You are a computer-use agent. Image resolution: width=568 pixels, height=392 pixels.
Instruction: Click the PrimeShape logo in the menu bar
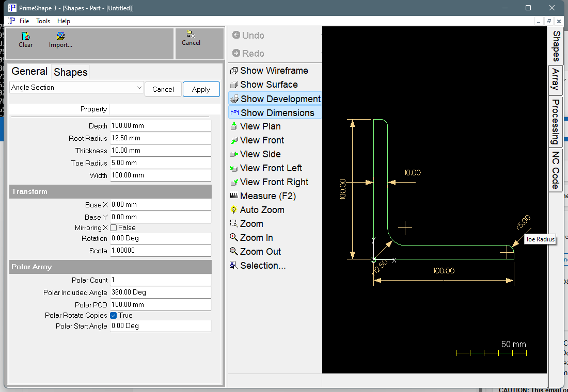coord(11,21)
